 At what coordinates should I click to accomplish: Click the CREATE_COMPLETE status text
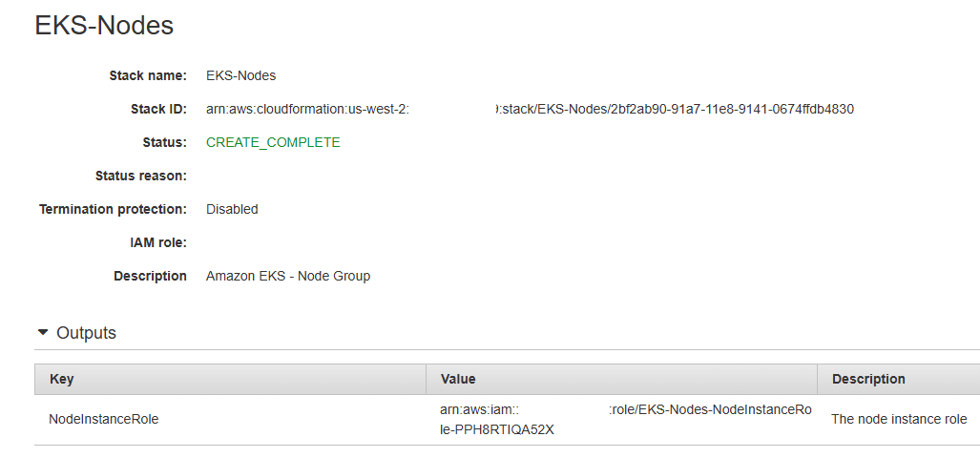(x=273, y=142)
